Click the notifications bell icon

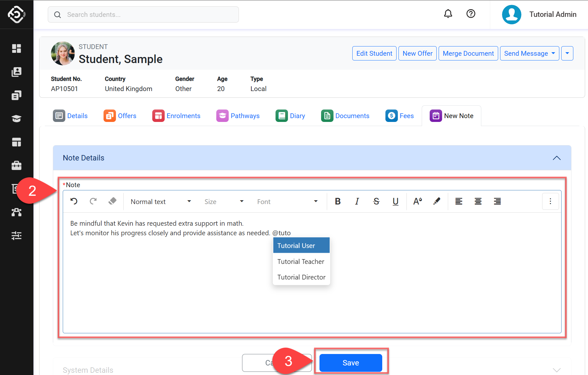coord(448,14)
